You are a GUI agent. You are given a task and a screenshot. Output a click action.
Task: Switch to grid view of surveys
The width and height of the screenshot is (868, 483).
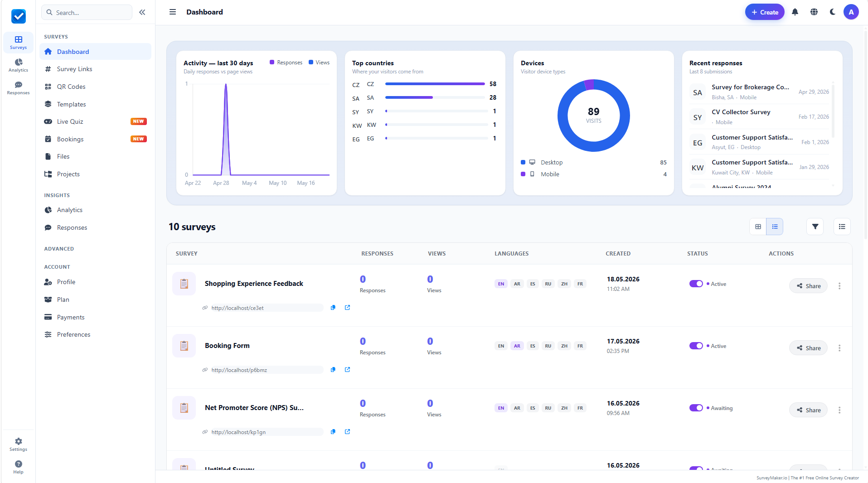758,227
